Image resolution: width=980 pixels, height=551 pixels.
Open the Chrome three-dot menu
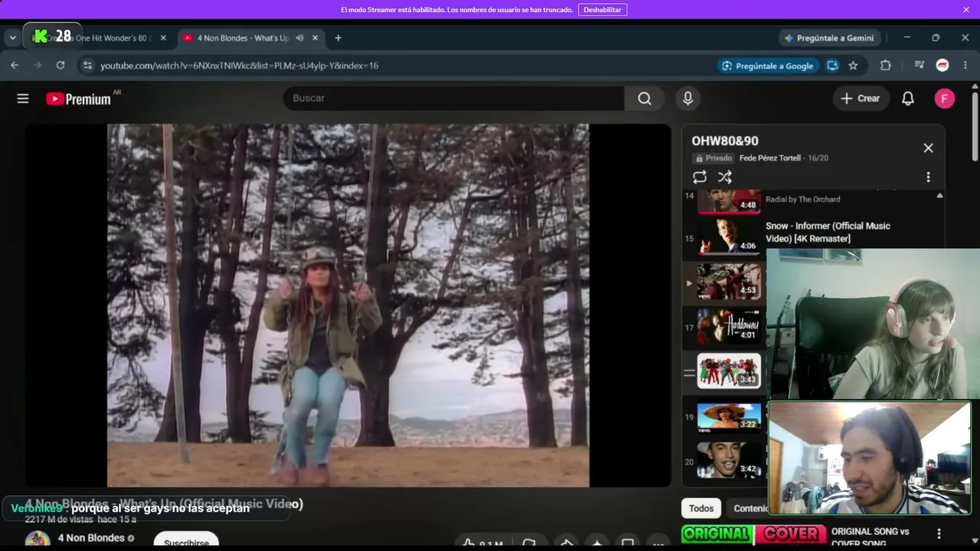tap(965, 66)
